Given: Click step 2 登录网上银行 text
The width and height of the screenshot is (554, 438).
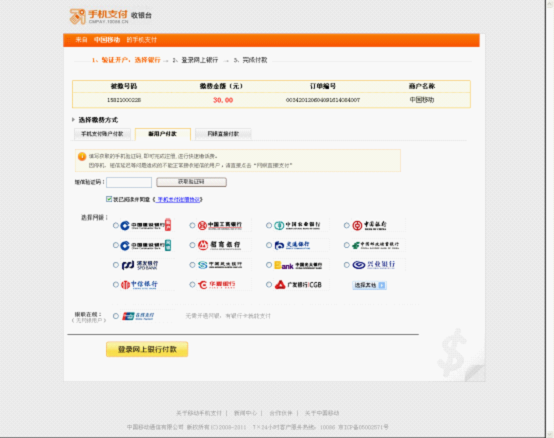Looking at the screenshot, I should (x=200, y=60).
